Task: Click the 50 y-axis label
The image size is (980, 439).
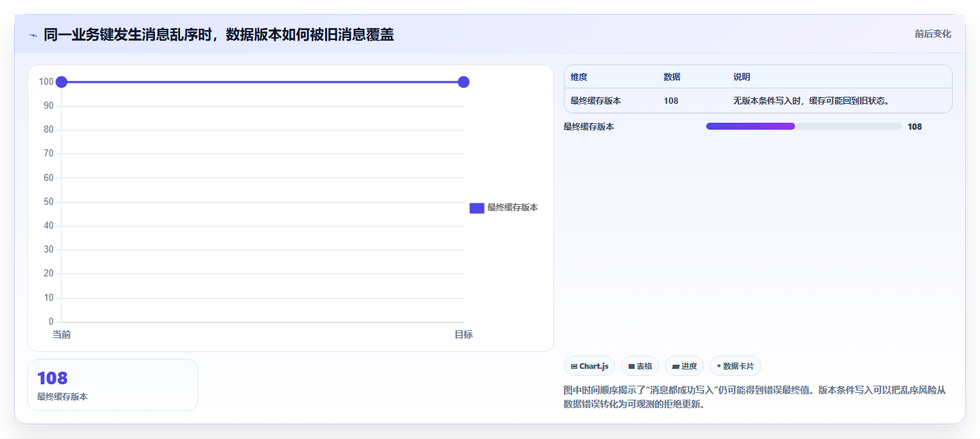Action: click(x=48, y=202)
